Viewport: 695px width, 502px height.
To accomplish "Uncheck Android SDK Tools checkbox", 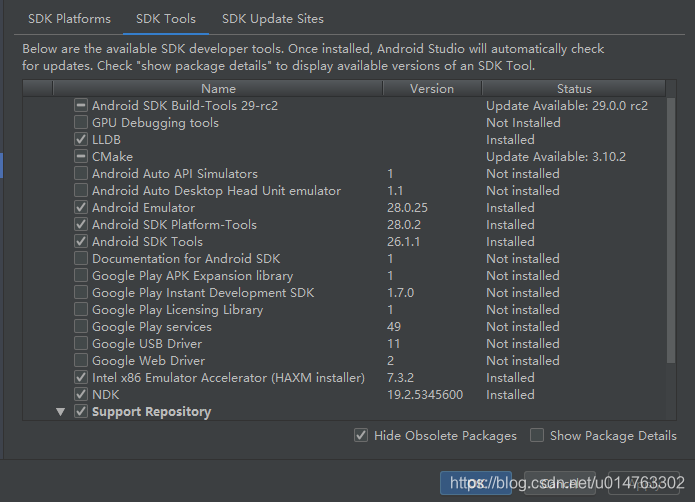I will click(81, 241).
